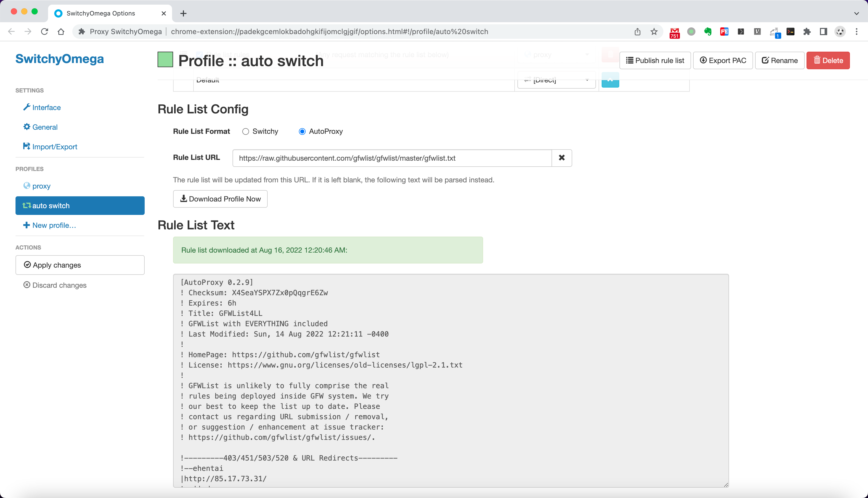868x498 pixels.
Task: Click the page share icon in address bar
Action: (x=638, y=32)
